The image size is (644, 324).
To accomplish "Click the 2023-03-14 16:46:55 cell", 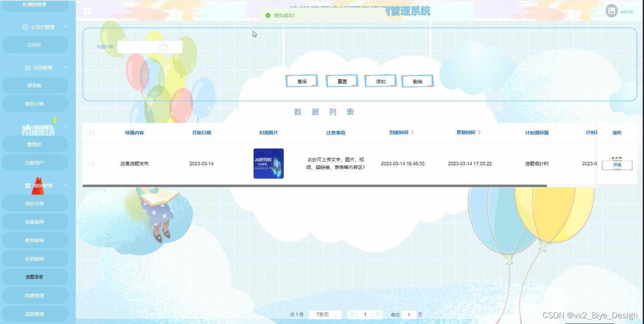I will pos(403,164).
